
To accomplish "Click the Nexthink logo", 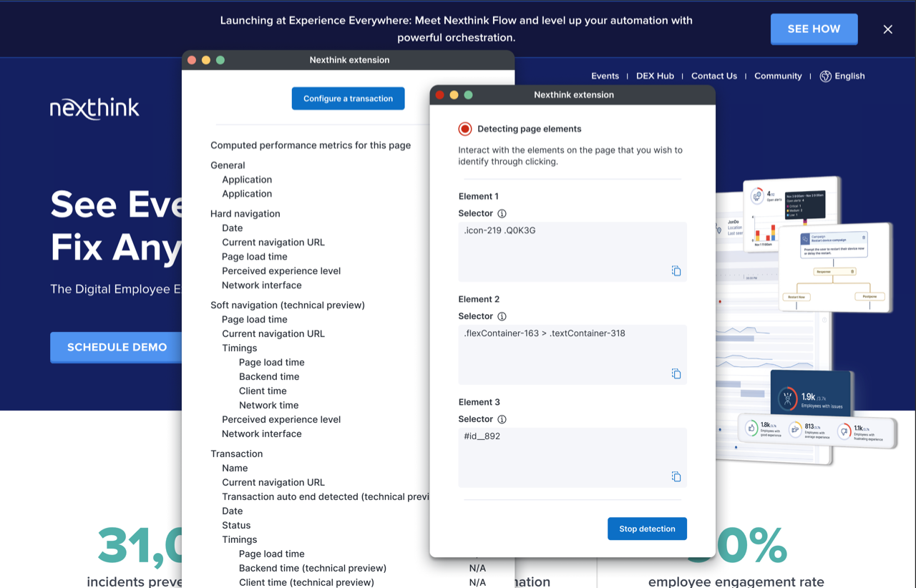I will pyautogui.click(x=94, y=109).
